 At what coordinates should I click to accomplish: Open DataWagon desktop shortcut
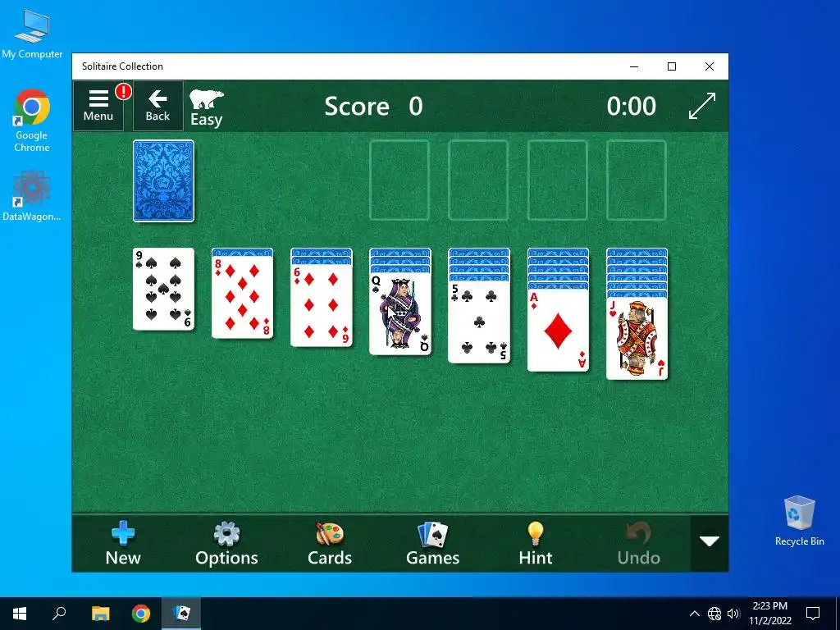pos(32,196)
